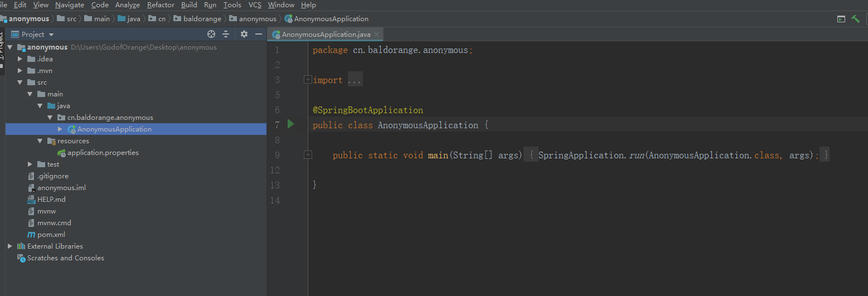Click line number 13 in the gutter
This screenshot has height=296, width=868.
[x=274, y=185]
